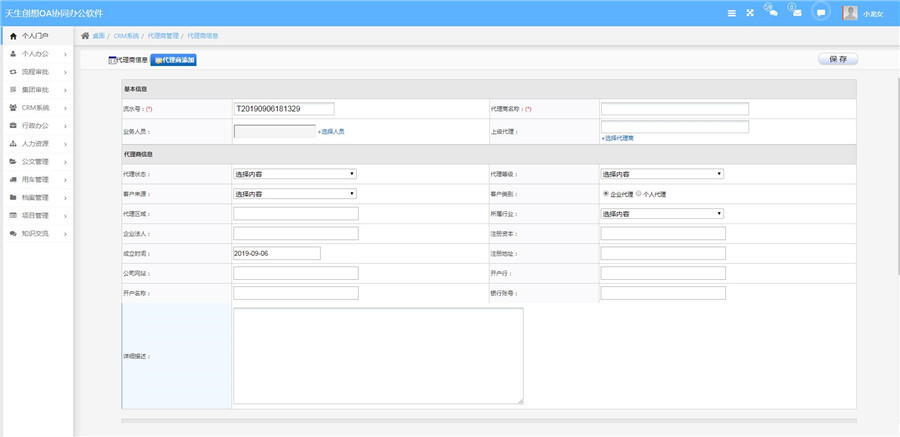Click the calendar icon beside 代理商信息 tab
This screenshot has width=900, height=437.
click(x=112, y=60)
